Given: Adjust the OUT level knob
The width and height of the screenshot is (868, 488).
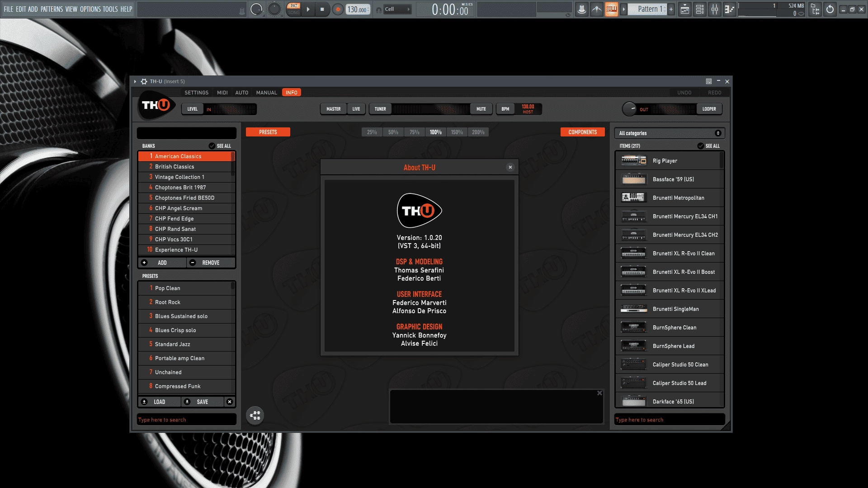Looking at the screenshot, I should [629, 109].
